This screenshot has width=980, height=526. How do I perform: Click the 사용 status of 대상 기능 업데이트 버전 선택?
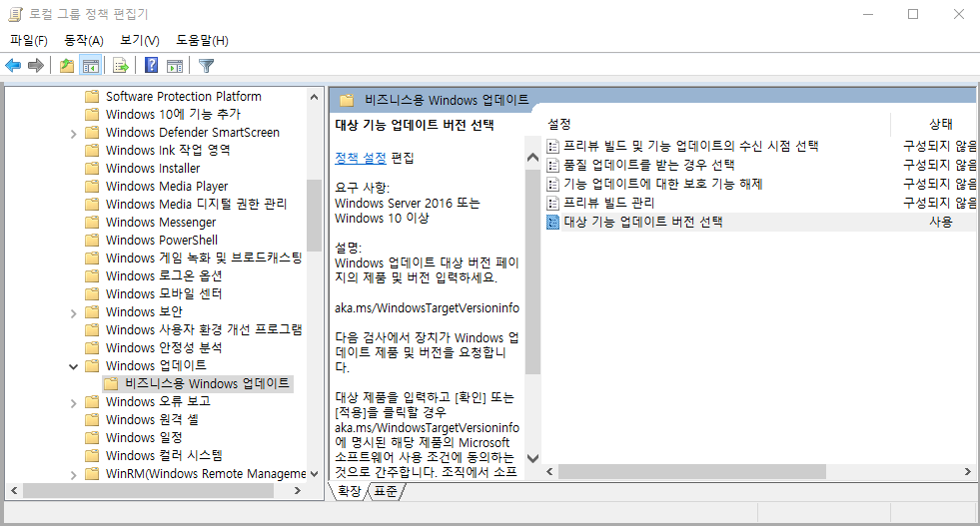click(x=941, y=222)
